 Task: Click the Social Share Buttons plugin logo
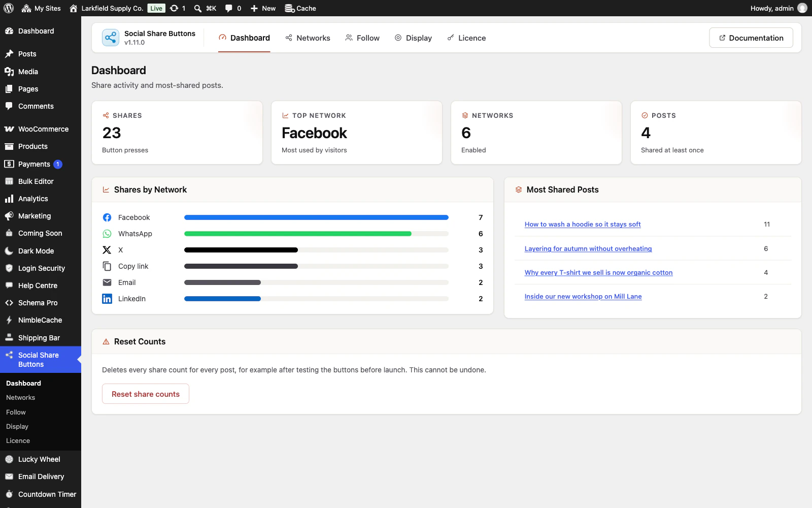tap(111, 38)
